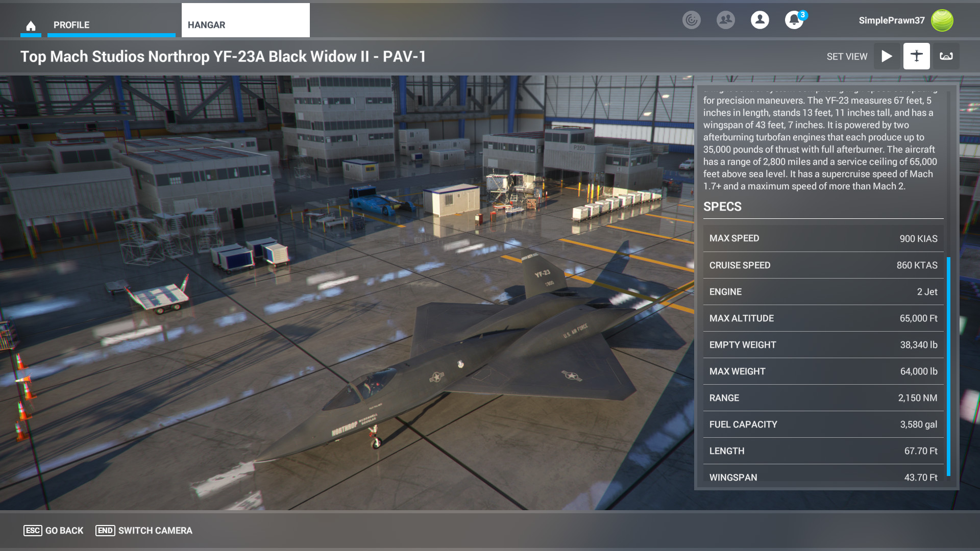Viewport: 980px width, 551px height.
Task: Click the MAX ALTITUDE spec row
Action: point(823,318)
